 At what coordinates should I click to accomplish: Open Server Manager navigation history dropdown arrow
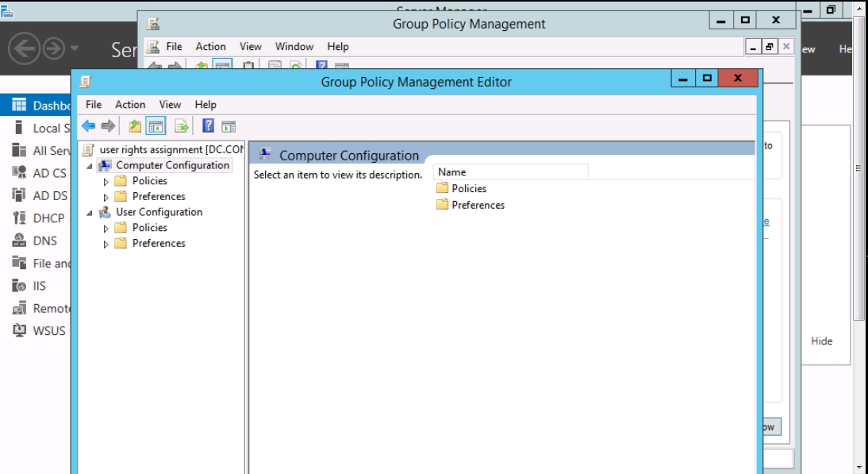pyautogui.click(x=74, y=48)
